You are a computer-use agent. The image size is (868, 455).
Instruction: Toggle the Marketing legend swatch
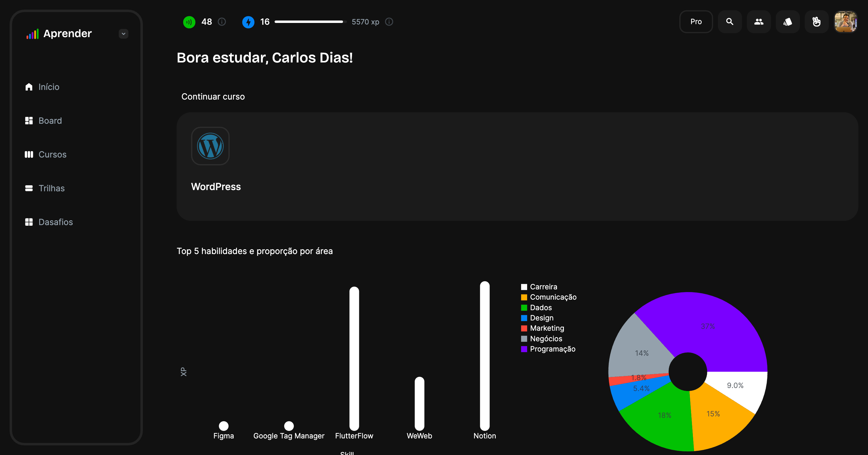coord(524,328)
